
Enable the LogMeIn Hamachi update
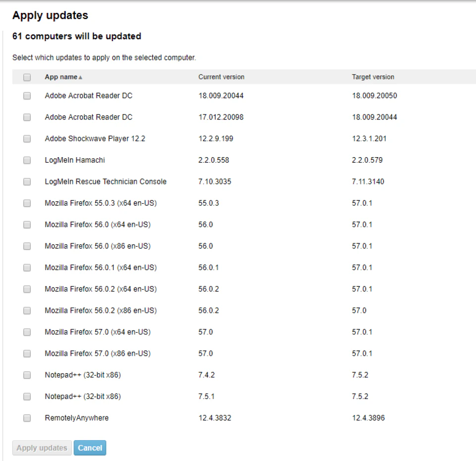(27, 160)
